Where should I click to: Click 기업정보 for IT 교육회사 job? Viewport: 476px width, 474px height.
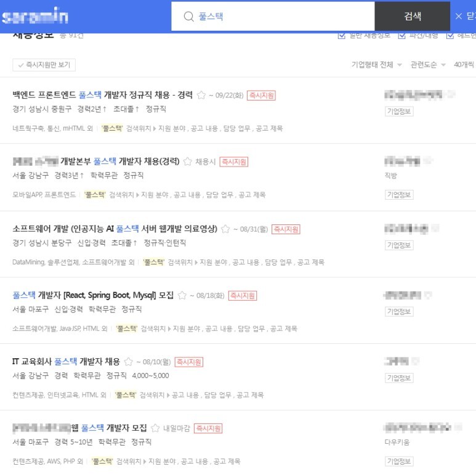[x=399, y=378]
